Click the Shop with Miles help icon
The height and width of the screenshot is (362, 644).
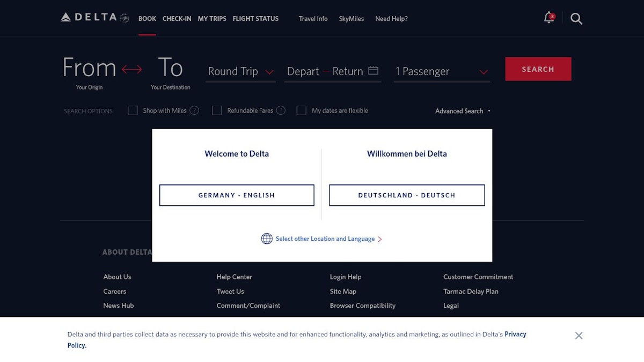coord(194,110)
